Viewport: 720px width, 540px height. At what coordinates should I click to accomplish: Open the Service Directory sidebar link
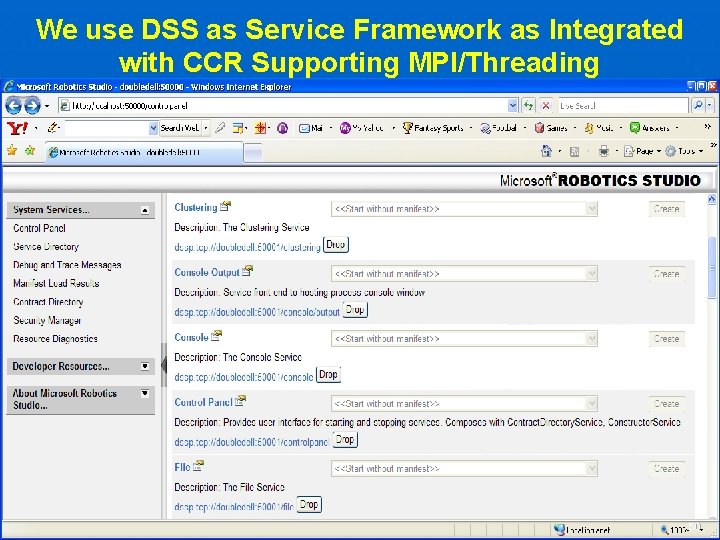(46, 247)
